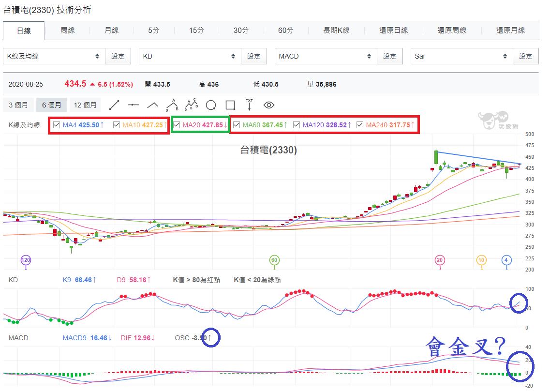
Task: Toggle drawings visibility eye icon
Action: pyautogui.click(x=268, y=105)
